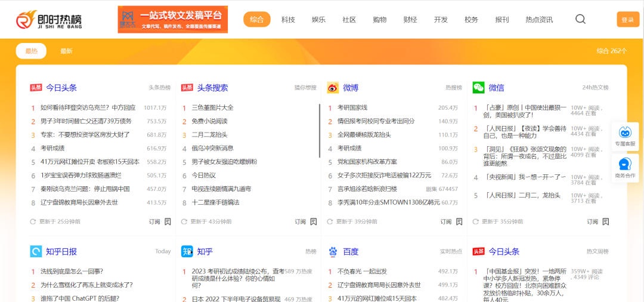
Task: Select the 综合 navigation tab
Action: pos(257,19)
